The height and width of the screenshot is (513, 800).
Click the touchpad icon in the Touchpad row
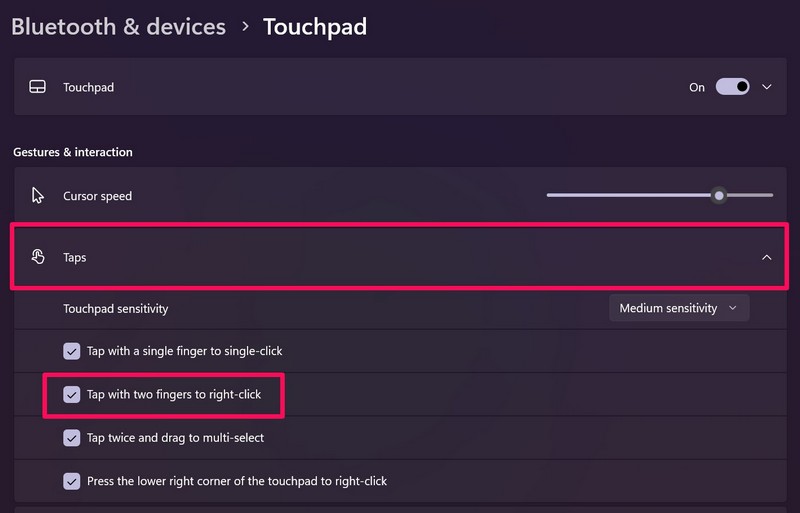point(37,87)
